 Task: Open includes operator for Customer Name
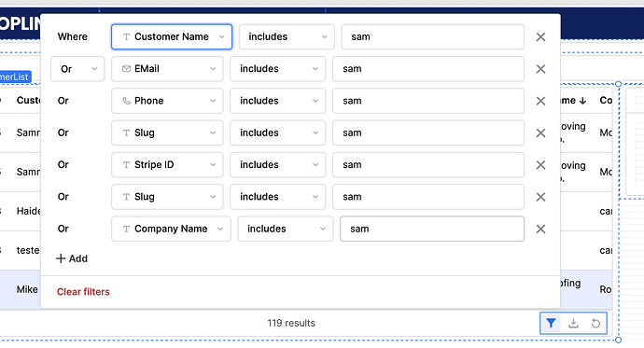[287, 37]
